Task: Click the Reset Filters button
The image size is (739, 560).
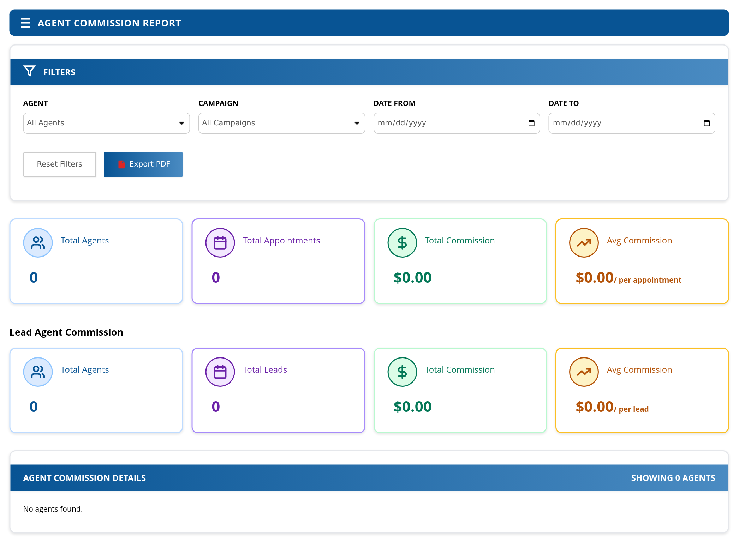Action: (60, 164)
